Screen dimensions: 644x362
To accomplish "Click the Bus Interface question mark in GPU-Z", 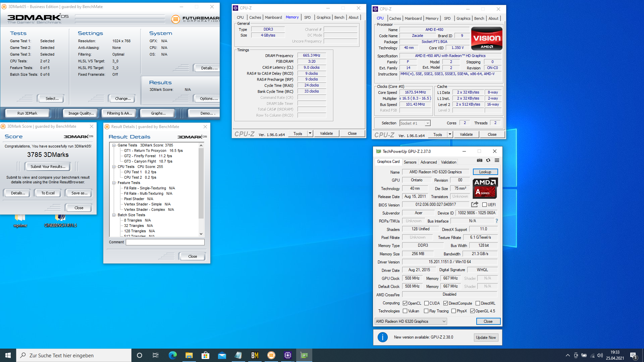I will click(497, 221).
